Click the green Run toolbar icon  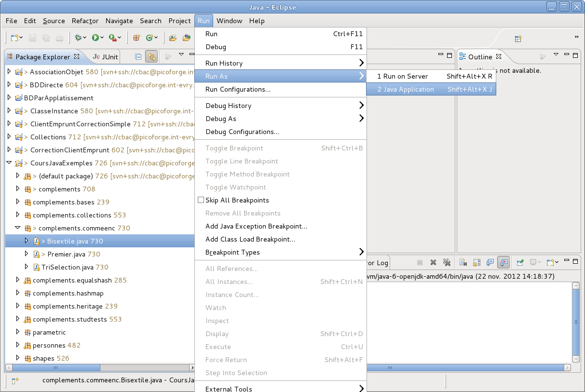(x=95, y=38)
